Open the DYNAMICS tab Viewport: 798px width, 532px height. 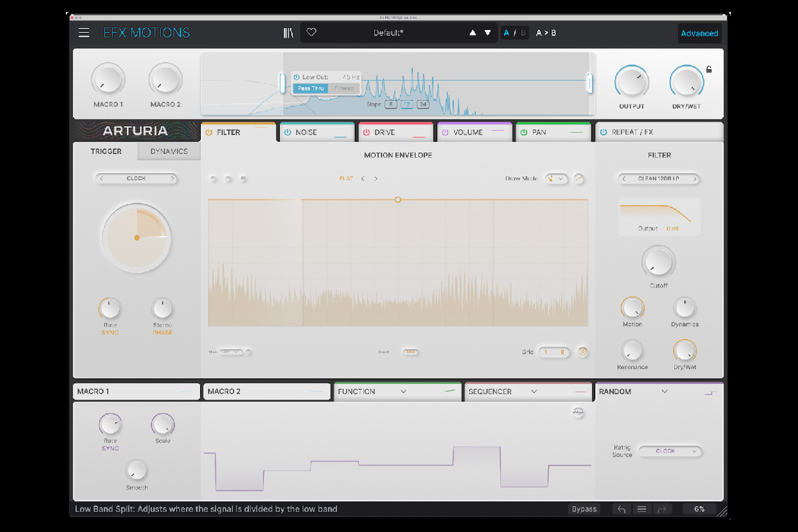tap(169, 152)
